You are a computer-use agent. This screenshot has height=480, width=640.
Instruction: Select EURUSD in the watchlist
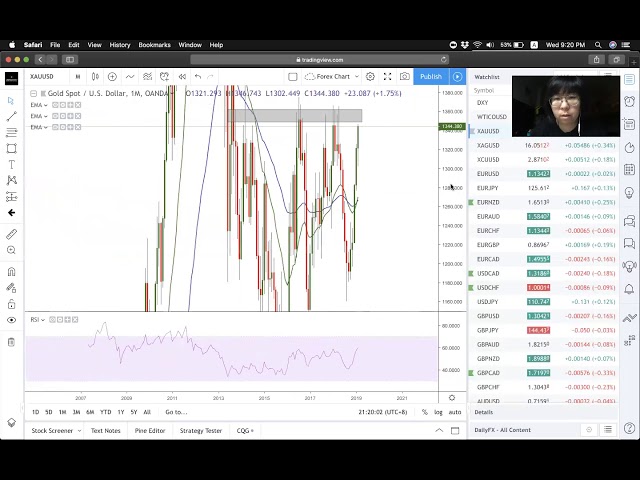(488, 174)
